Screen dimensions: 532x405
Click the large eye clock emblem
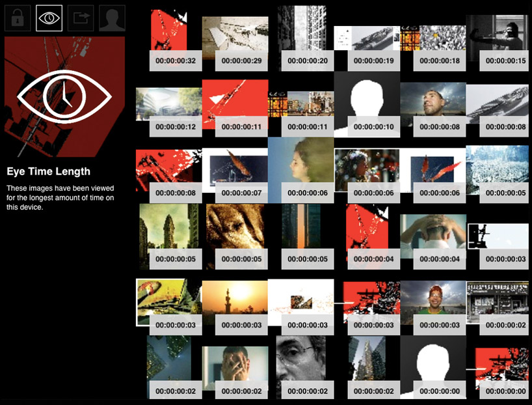[64, 97]
